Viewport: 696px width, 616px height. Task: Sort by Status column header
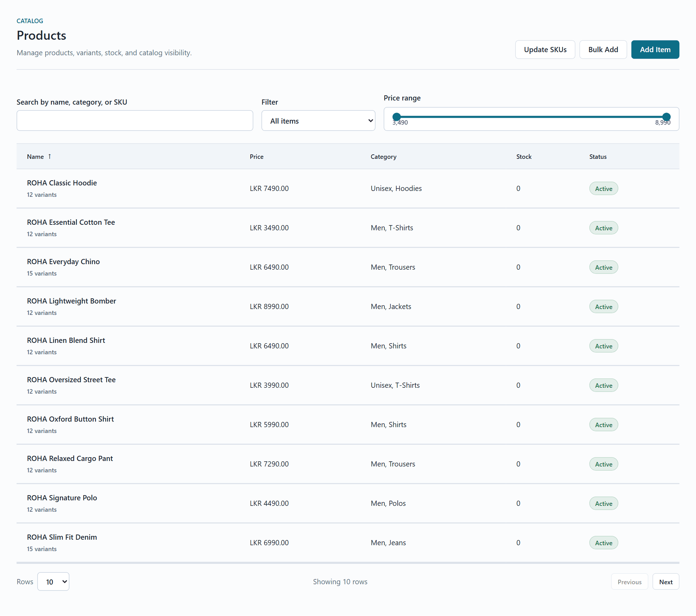point(598,156)
